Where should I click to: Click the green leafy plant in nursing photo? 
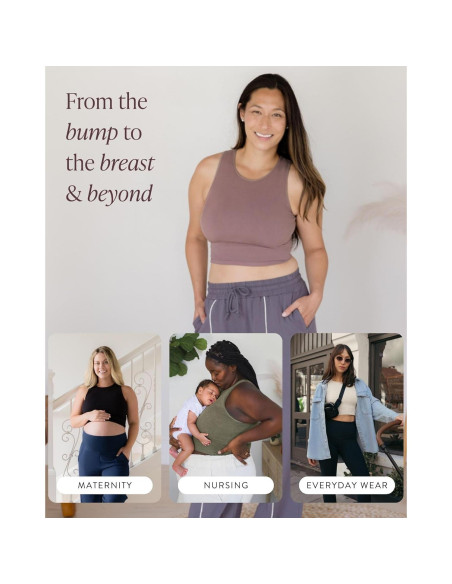(x=186, y=353)
